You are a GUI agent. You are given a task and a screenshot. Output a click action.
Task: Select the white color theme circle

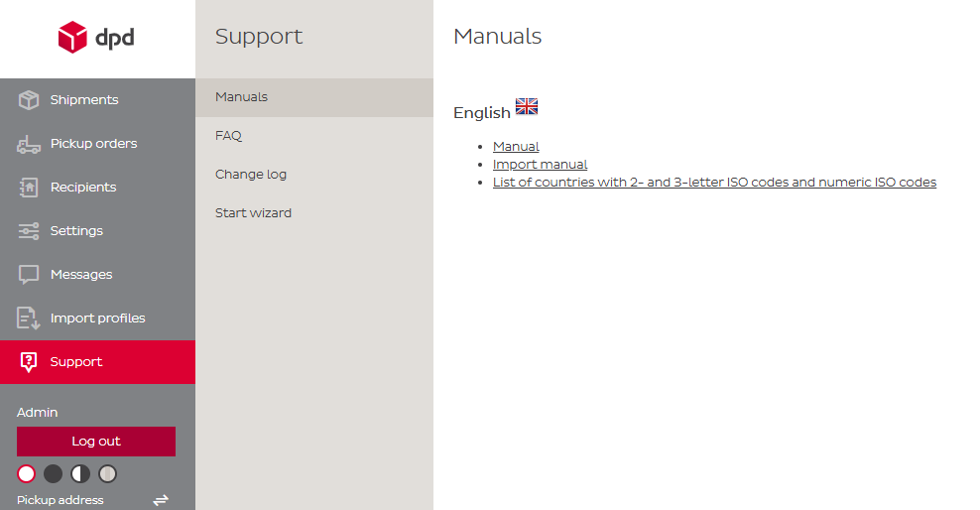26,474
